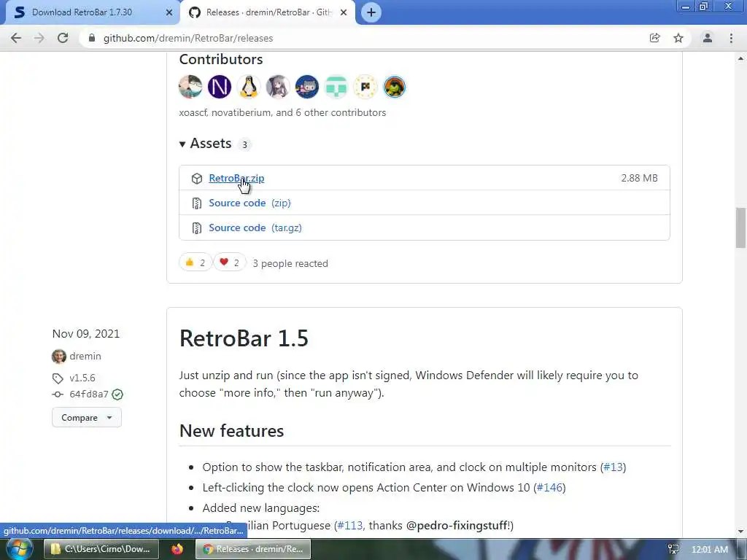Image resolution: width=747 pixels, height=560 pixels.
Task: Open the Chrome profile menu
Action: (x=708, y=38)
